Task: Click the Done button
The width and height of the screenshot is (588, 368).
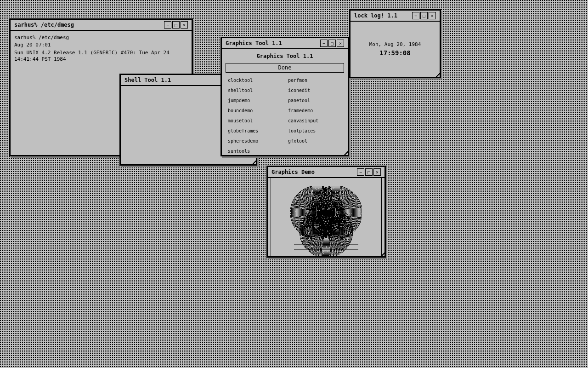Action: pyautogui.click(x=284, y=68)
